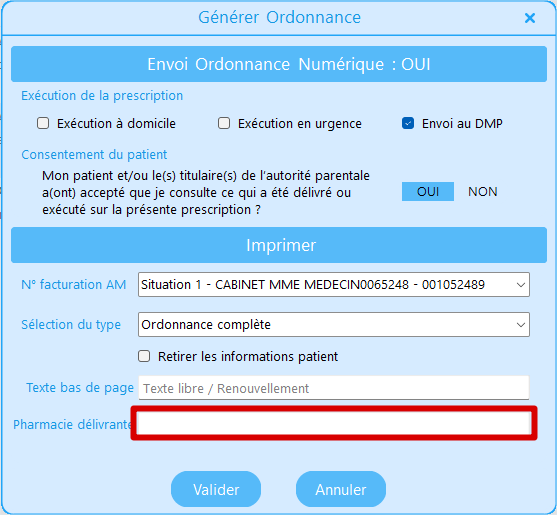The height and width of the screenshot is (515, 557).
Task: Choose NON for patient consent
Action: pyautogui.click(x=482, y=191)
